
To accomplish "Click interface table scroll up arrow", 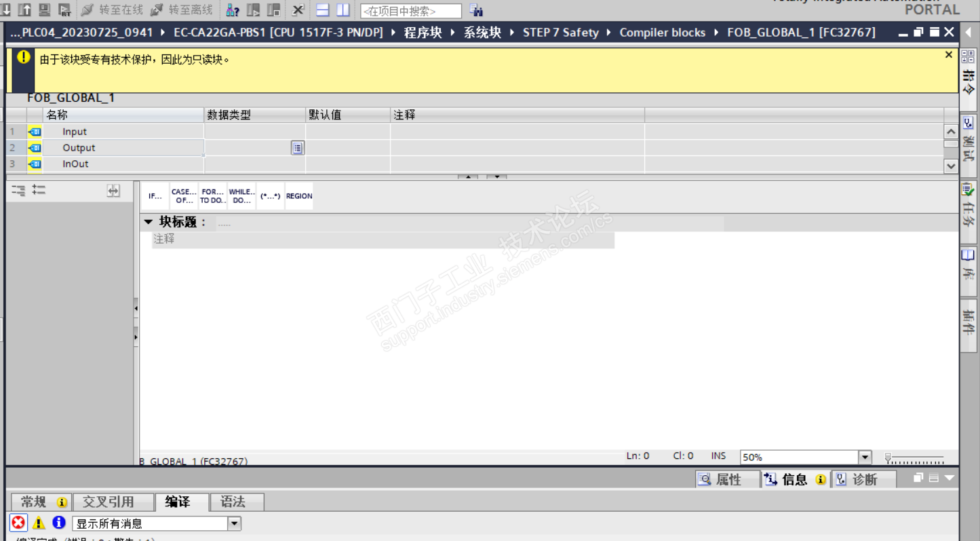I will coord(951,132).
